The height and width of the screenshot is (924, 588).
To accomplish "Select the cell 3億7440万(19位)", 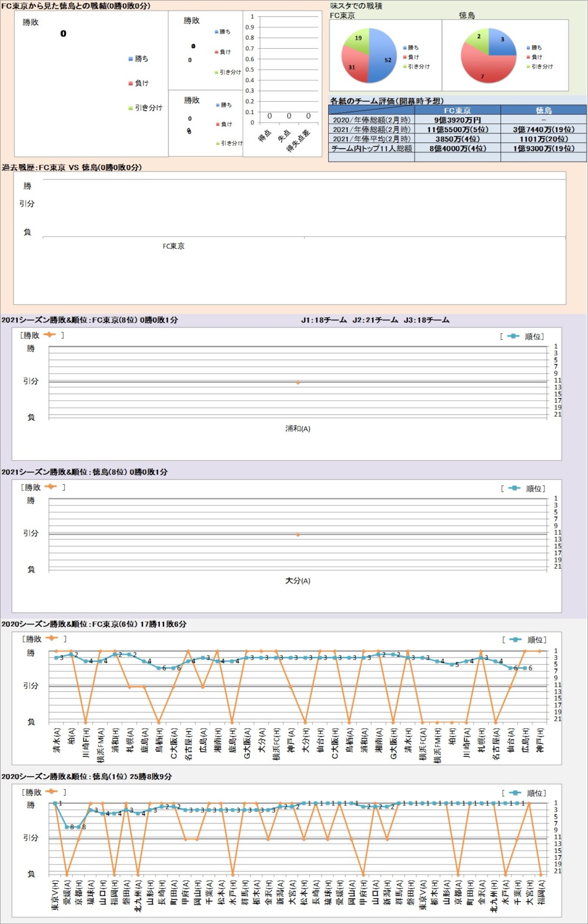I will pyautogui.click(x=543, y=129).
